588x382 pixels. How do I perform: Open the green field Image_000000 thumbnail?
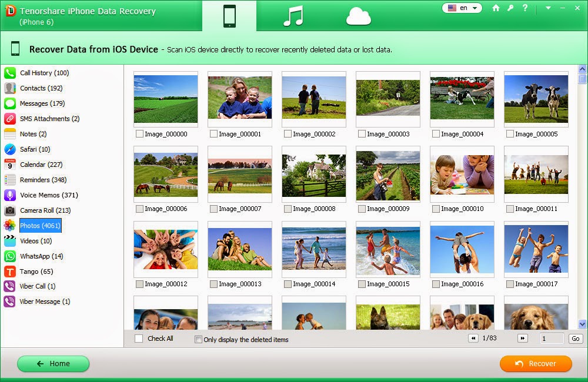tap(166, 99)
